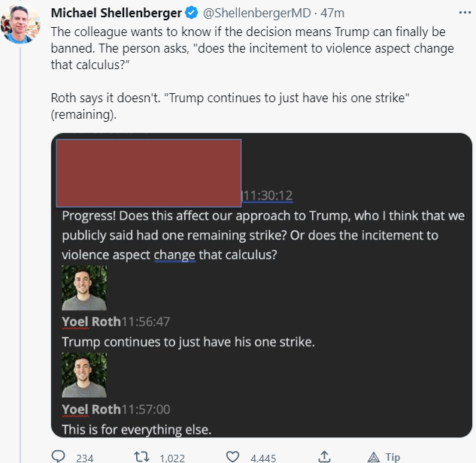Click the Tip label text

[x=393, y=456]
